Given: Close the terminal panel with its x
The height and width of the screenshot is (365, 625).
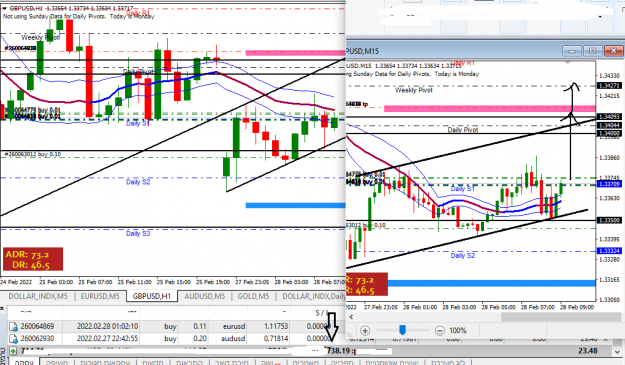Looking at the screenshot, I should pyautogui.click(x=2, y=308).
